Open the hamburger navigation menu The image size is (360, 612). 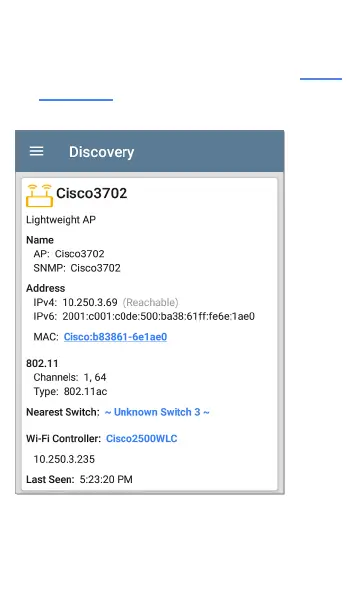pyautogui.click(x=37, y=151)
